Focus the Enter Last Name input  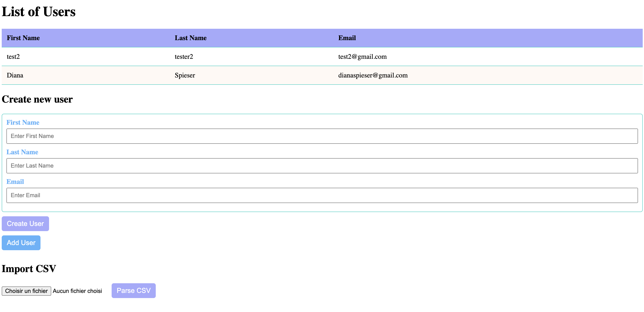pyautogui.click(x=322, y=165)
